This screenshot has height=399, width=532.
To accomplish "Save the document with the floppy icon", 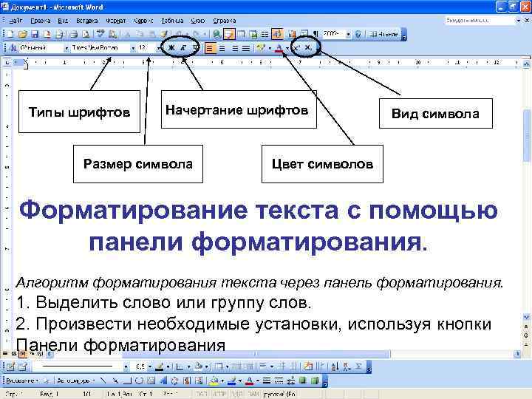I will (x=35, y=34).
